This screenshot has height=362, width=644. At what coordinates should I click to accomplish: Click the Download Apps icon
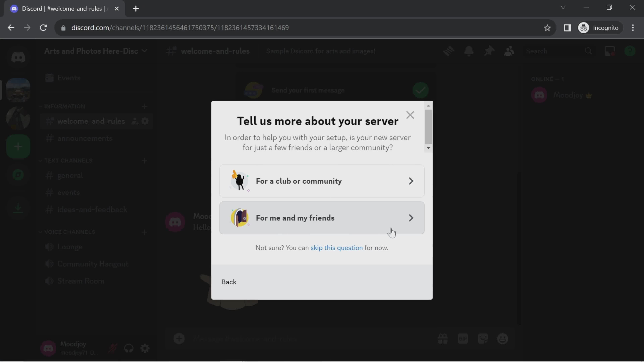point(18,208)
